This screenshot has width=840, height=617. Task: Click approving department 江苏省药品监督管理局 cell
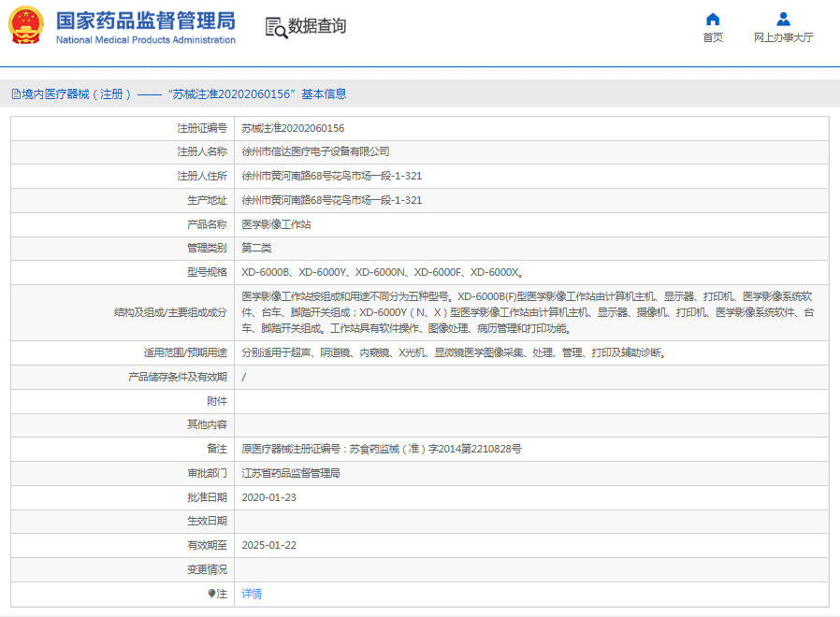click(290, 473)
